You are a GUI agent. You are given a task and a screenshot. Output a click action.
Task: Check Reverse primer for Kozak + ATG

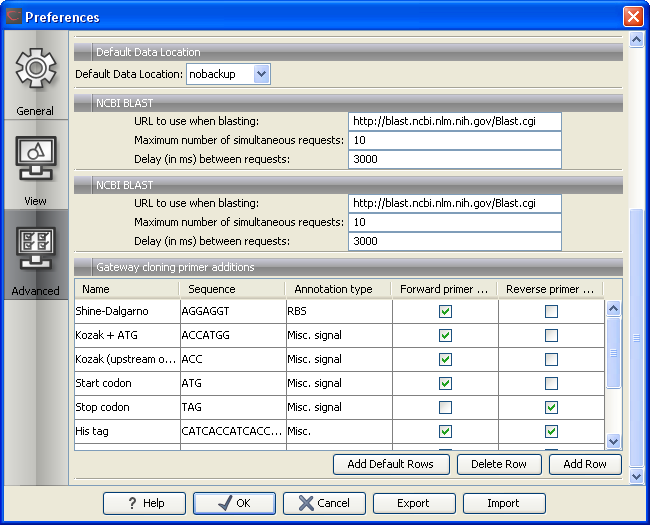551,335
